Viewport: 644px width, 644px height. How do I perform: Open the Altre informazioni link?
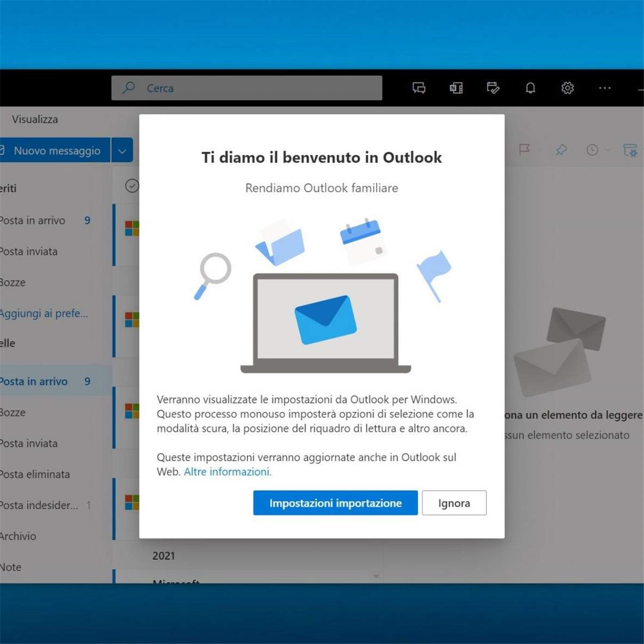[x=227, y=472]
